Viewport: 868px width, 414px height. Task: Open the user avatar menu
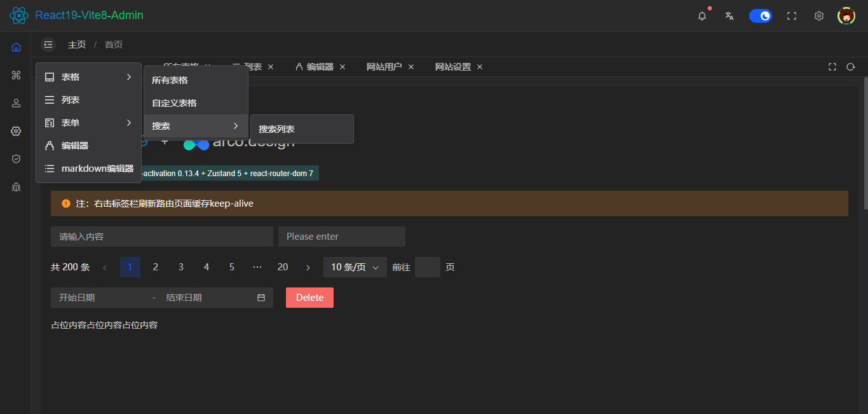pyautogui.click(x=846, y=16)
